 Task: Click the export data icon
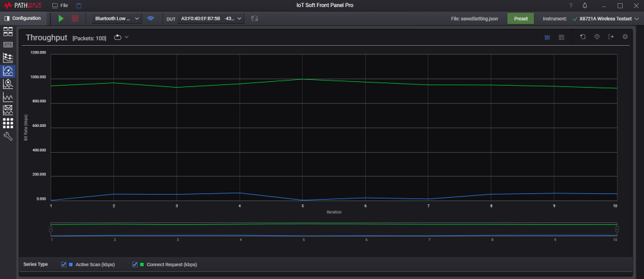(x=611, y=37)
